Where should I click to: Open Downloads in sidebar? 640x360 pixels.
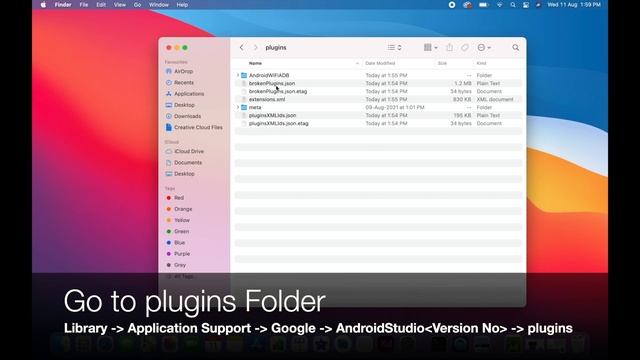[187, 116]
